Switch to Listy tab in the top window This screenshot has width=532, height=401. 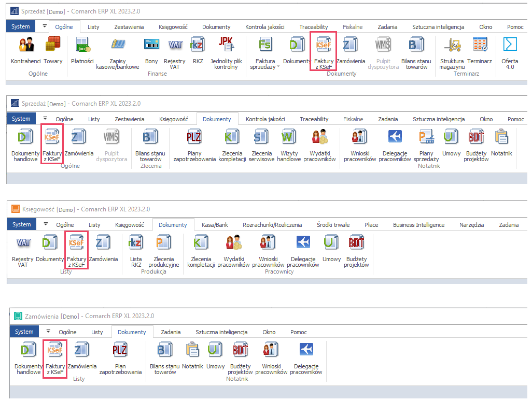pyautogui.click(x=93, y=27)
